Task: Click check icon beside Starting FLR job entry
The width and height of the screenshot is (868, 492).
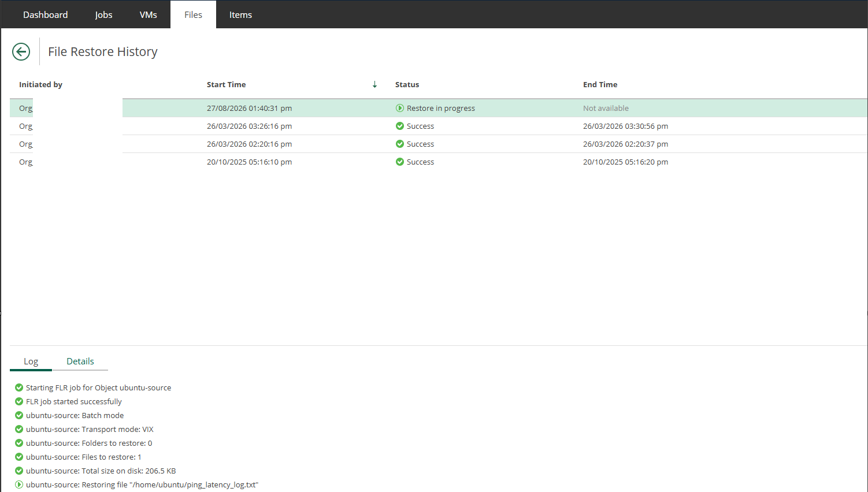Action: (x=19, y=387)
